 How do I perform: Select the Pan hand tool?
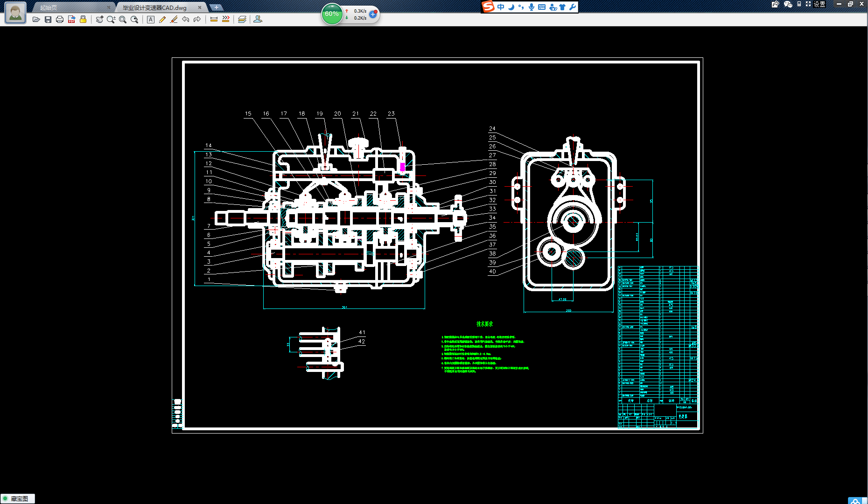[99, 20]
